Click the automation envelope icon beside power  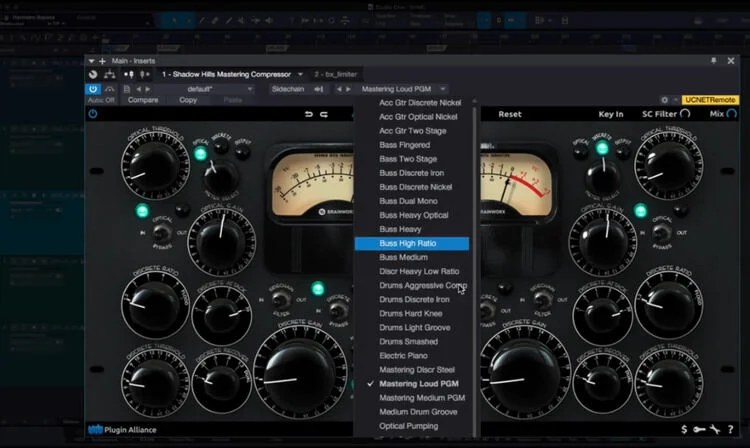[x=110, y=89]
